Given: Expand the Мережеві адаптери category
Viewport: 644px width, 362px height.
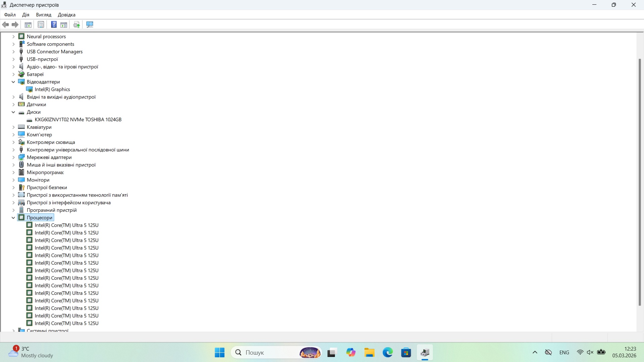Looking at the screenshot, I should point(13,157).
